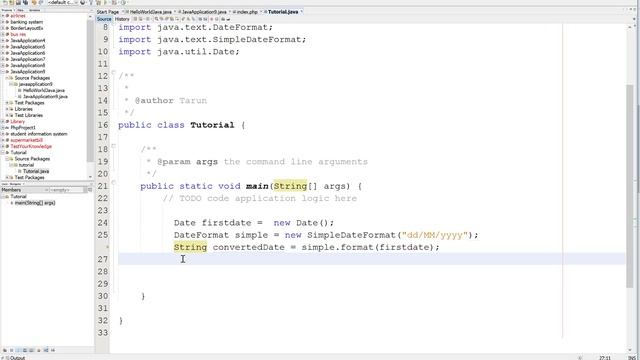Click the Debug Project toolbar icon

click(114, 2)
